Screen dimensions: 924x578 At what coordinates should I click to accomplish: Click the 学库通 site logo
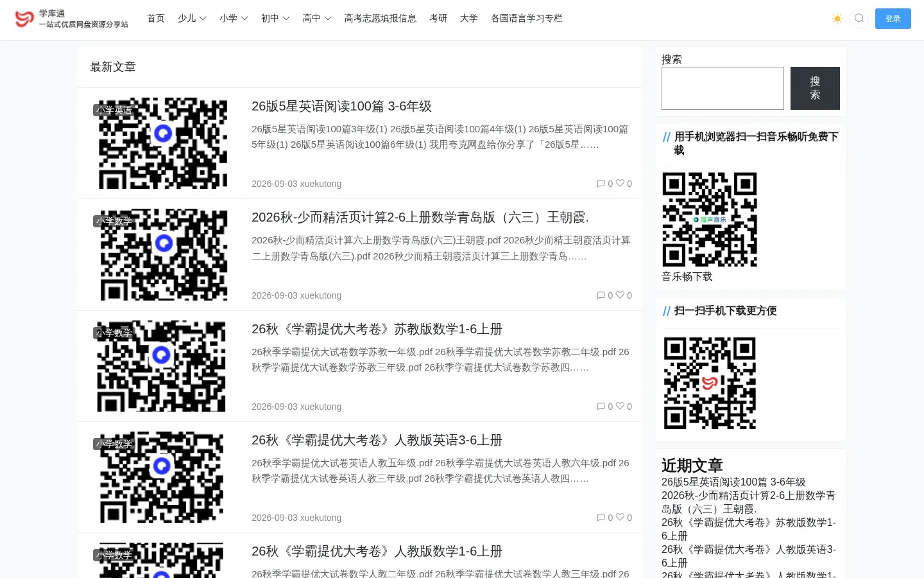point(71,19)
